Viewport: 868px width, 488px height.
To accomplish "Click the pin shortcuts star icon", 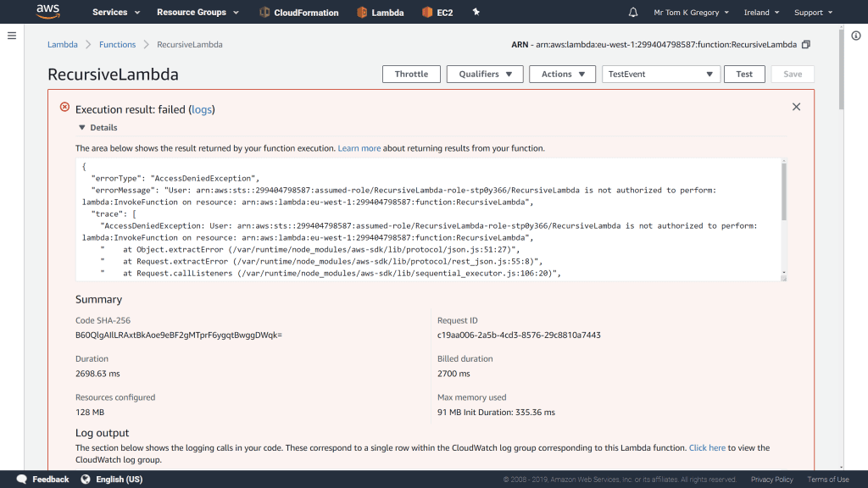I will coord(476,12).
